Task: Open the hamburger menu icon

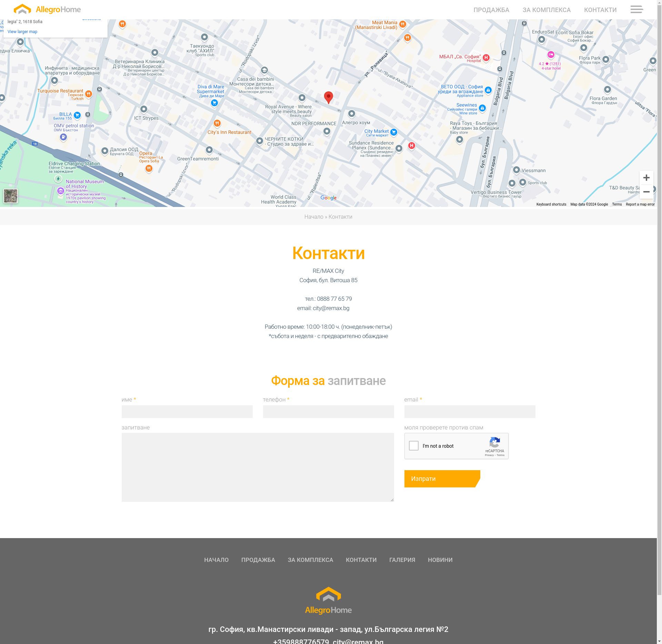Action: pyautogui.click(x=636, y=9)
